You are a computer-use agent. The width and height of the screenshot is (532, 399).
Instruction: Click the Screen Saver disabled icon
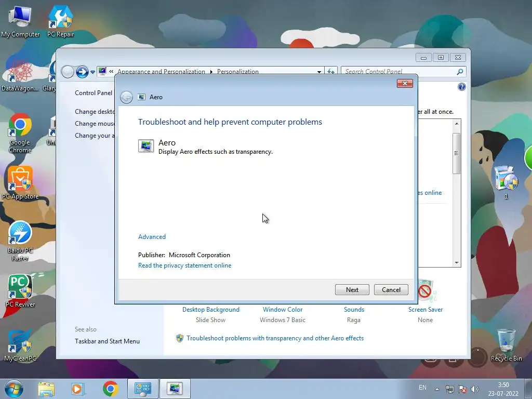click(427, 290)
